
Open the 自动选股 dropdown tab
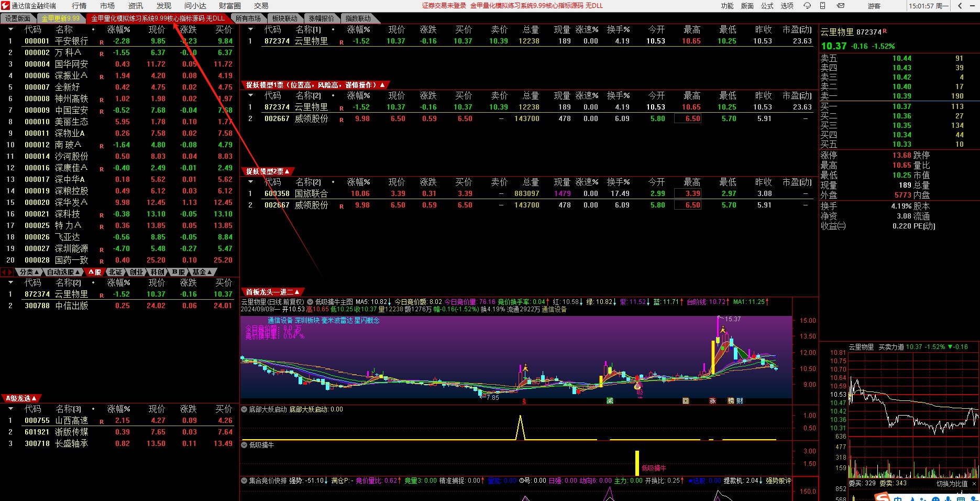[x=62, y=272]
